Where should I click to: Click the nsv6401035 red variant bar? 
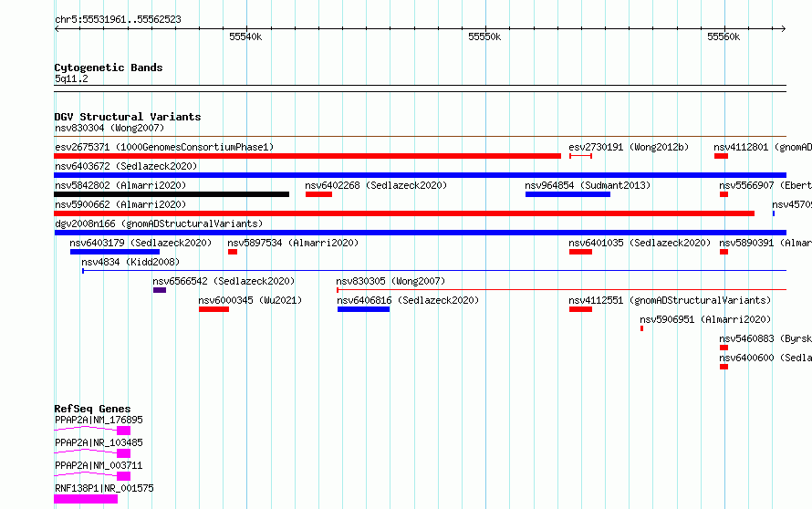[x=580, y=252]
